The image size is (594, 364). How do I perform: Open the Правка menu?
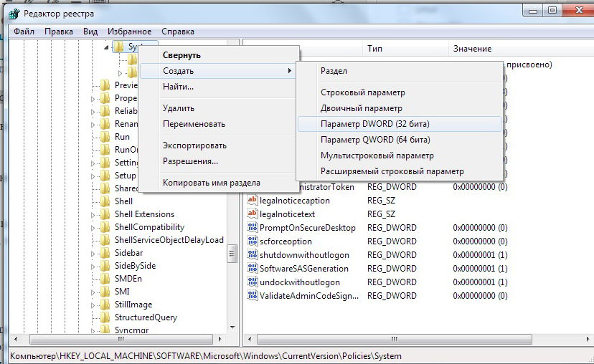(x=59, y=32)
